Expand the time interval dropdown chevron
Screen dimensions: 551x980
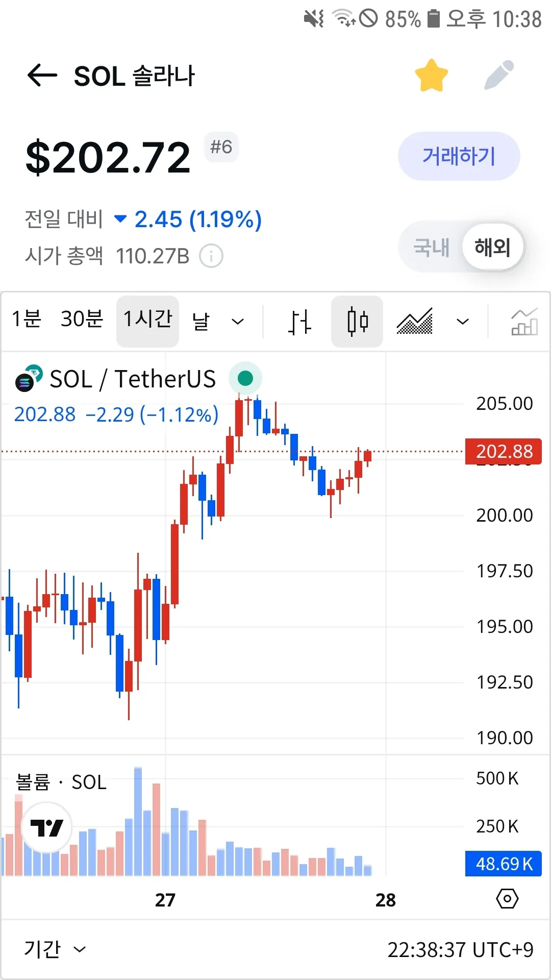[238, 322]
